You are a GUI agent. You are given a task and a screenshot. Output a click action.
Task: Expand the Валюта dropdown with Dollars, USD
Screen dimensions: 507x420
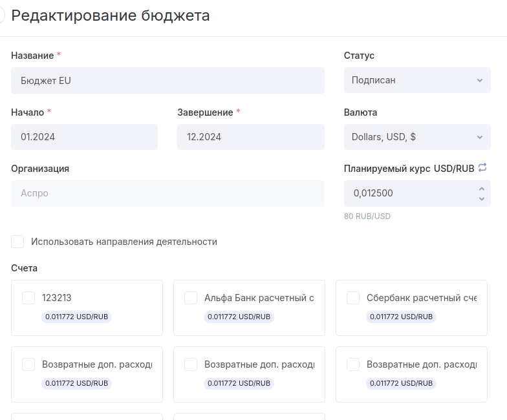click(x=417, y=137)
